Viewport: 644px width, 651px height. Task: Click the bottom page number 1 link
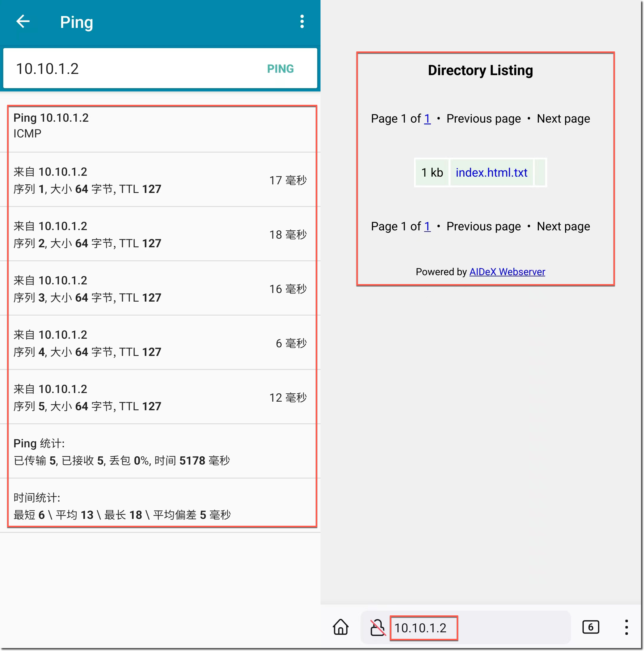point(427,226)
